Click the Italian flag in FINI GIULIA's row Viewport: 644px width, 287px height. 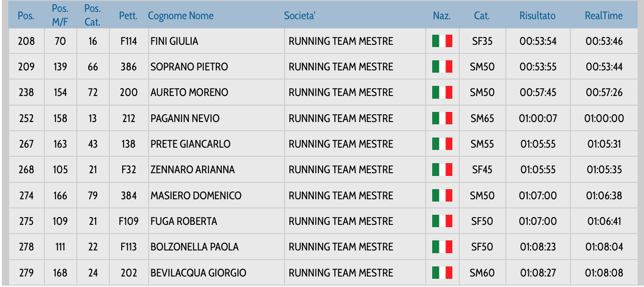point(442,41)
